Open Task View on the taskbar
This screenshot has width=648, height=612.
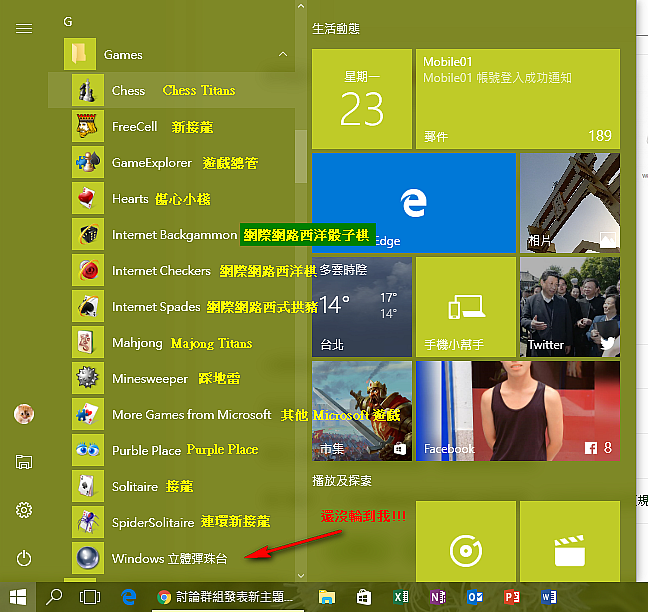(90, 597)
